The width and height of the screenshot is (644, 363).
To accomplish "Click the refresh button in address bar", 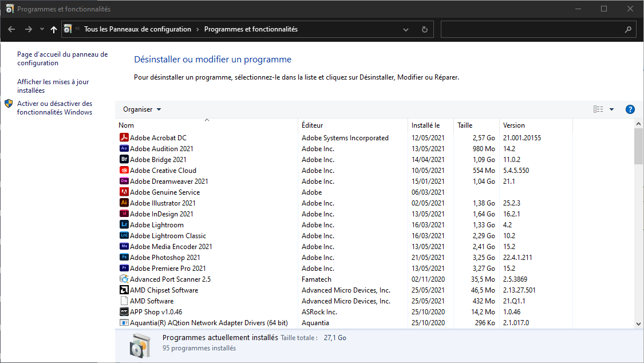I will tap(424, 29).
